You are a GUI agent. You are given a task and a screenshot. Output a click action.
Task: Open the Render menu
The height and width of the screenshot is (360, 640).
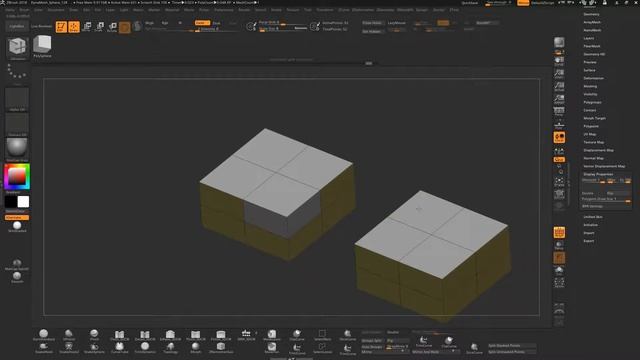244,9
